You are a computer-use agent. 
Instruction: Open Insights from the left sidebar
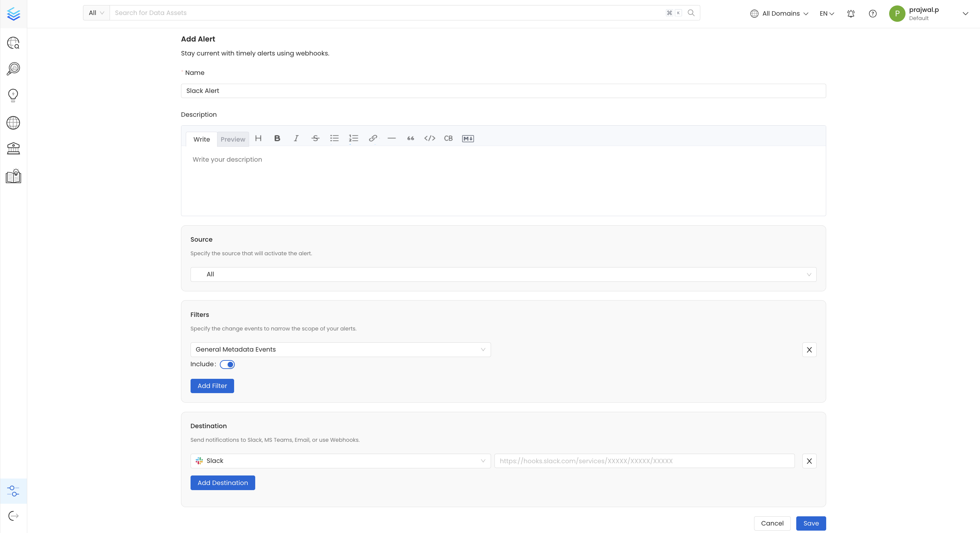[13, 68]
